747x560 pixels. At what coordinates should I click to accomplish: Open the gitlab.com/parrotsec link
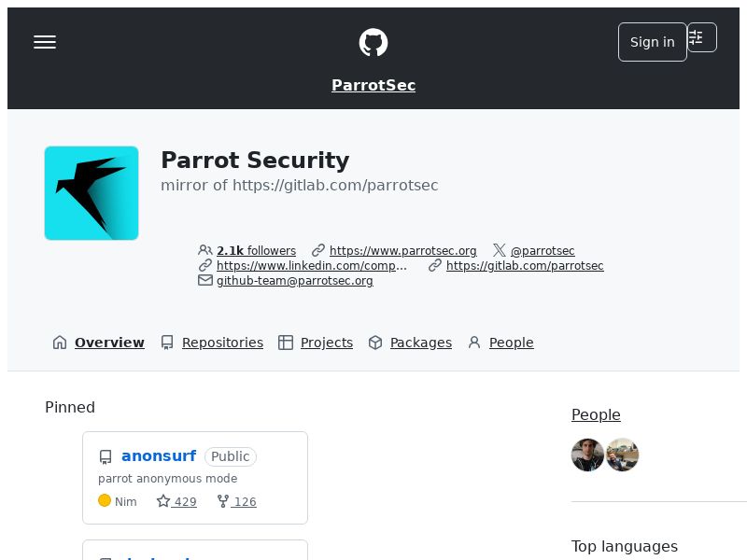click(x=525, y=266)
